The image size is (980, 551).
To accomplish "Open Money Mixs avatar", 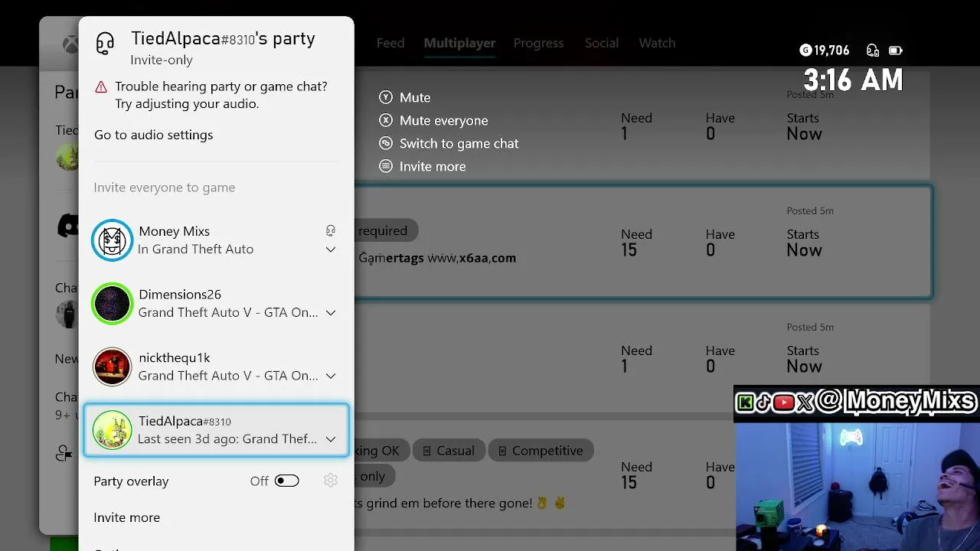I will [113, 240].
